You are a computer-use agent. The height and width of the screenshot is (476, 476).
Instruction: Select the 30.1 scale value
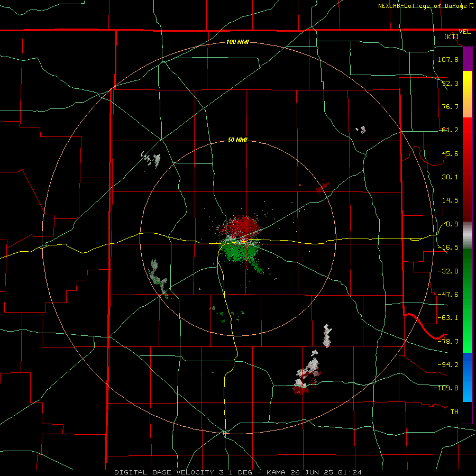(x=450, y=177)
